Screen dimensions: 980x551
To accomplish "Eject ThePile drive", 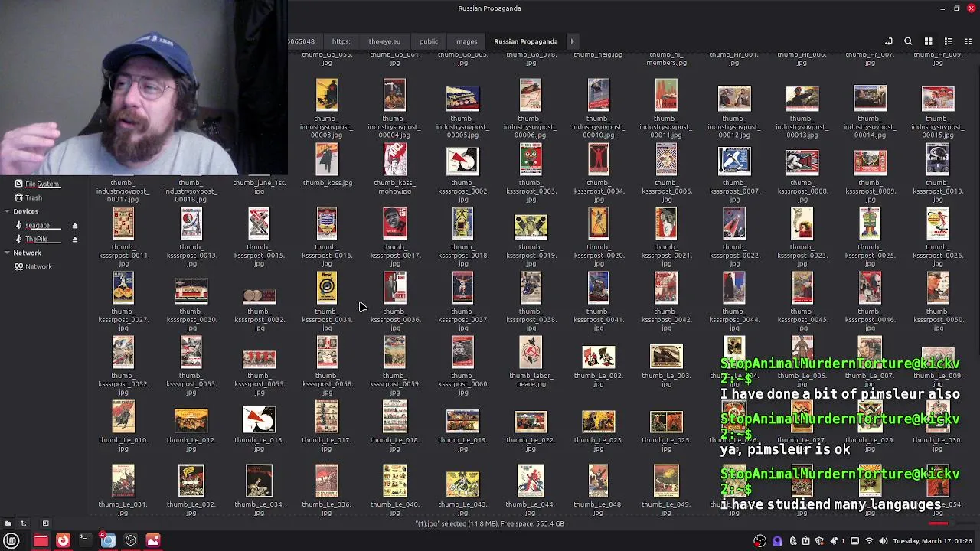I will pos(75,240).
